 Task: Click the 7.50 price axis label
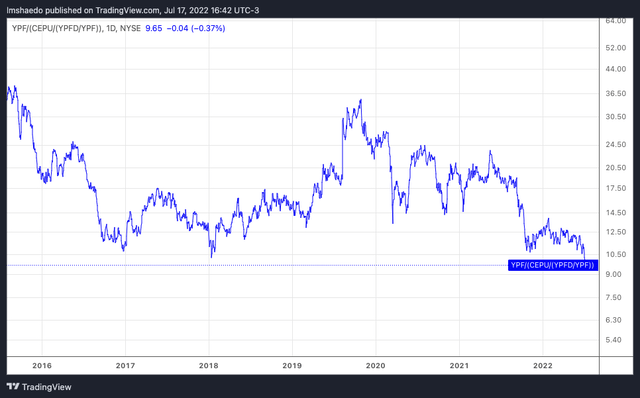point(613,298)
